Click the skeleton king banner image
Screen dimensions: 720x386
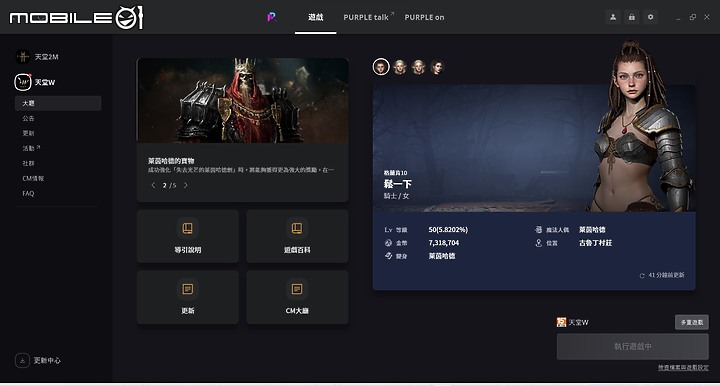(x=242, y=100)
